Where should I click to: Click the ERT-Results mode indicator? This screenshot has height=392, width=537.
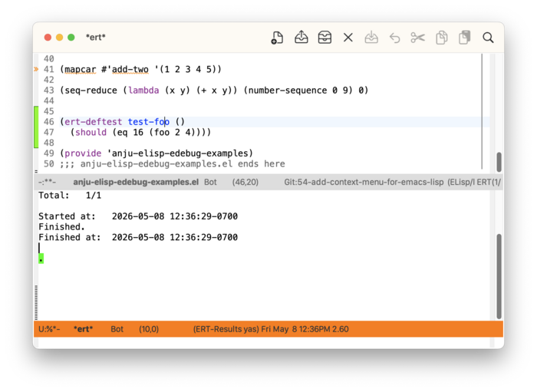[x=217, y=329]
